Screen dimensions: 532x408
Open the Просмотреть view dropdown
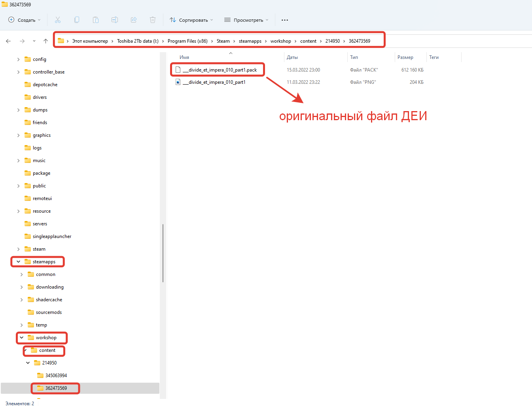tap(246, 20)
